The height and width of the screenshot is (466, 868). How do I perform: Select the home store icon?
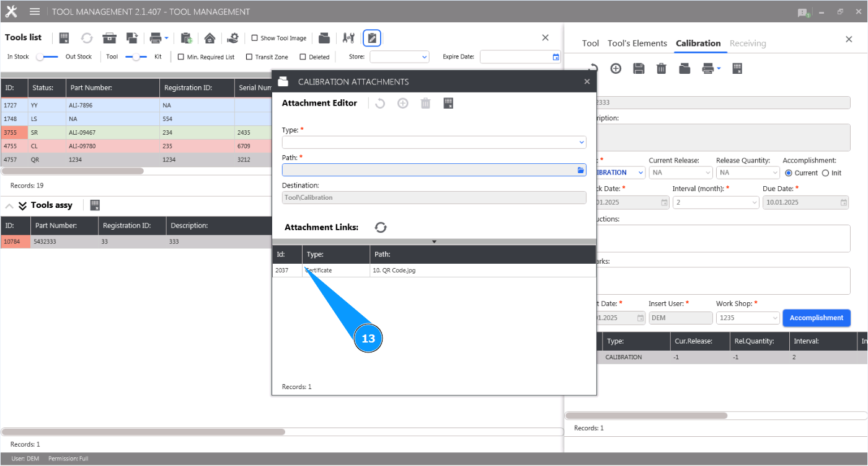(210, 38)
